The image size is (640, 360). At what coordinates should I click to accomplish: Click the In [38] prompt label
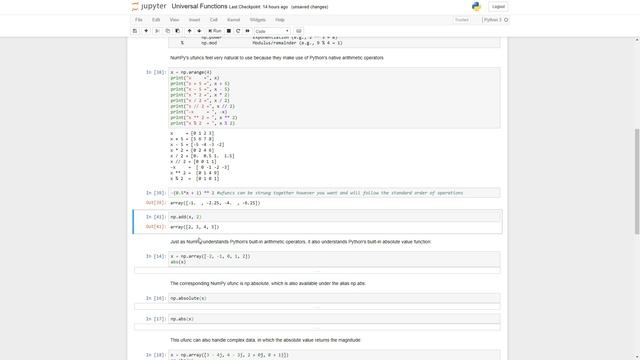click(156, 72)
